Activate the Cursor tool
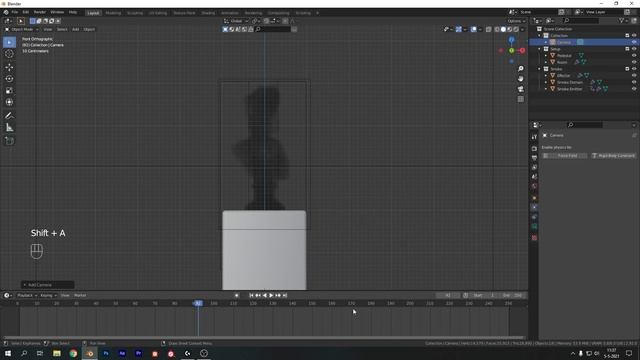The image size is (640, 360). coord(9,54)
